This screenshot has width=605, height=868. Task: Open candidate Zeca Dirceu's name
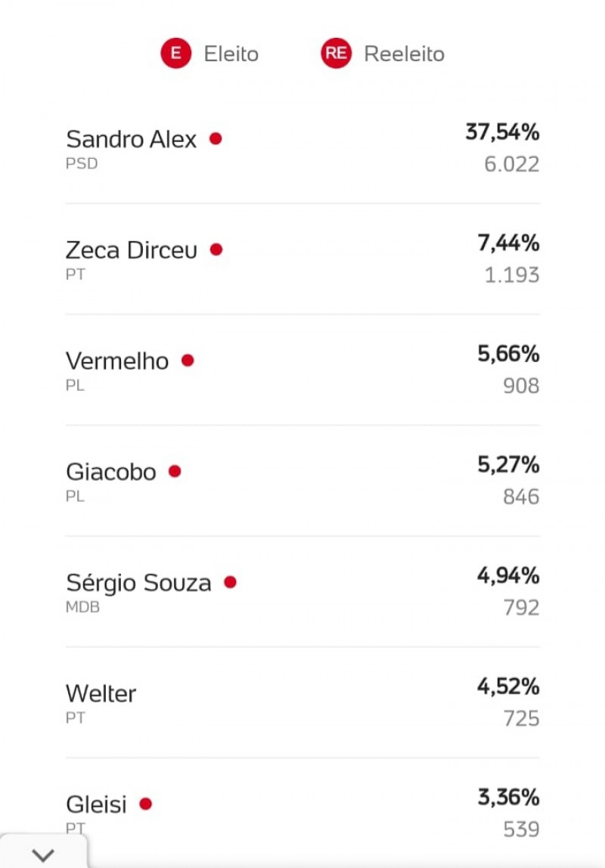[x=132, y=250]
